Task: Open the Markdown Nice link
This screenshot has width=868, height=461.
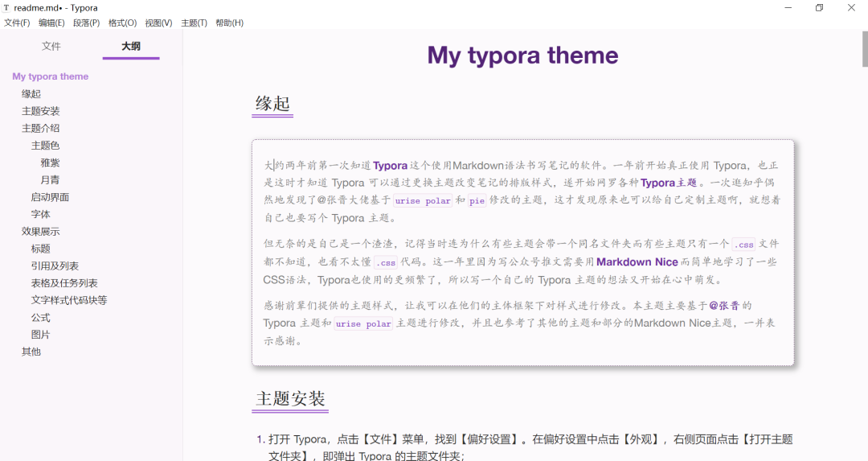Action: 637,261
